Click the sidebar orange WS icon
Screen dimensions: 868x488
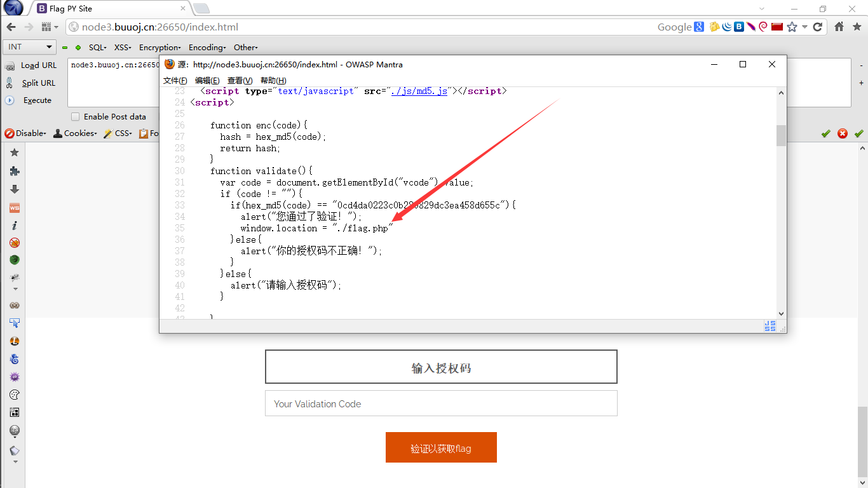tap(15, 208)
